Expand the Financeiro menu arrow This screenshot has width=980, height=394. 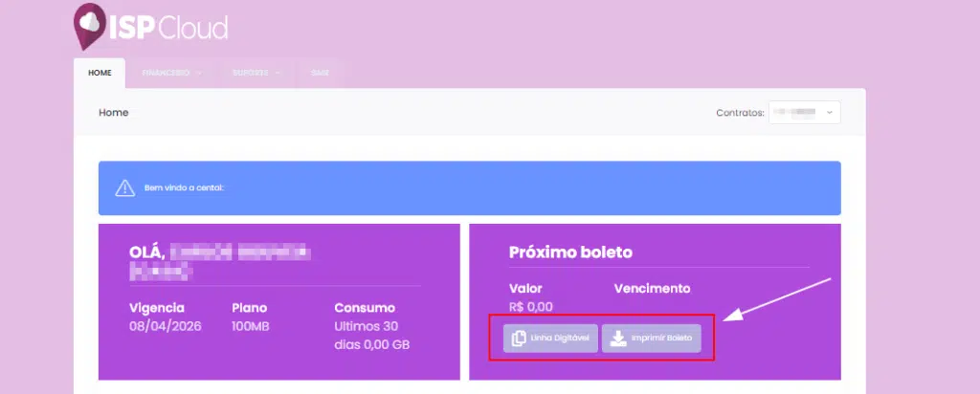tap(199, 73)
